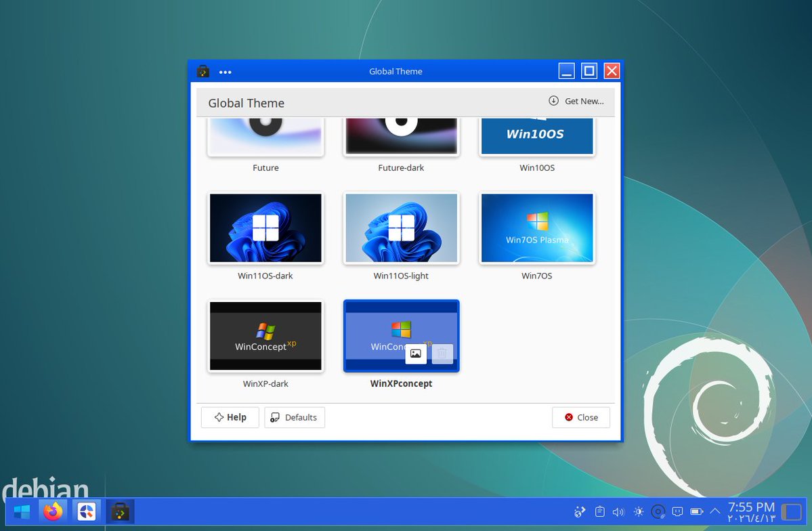
Task: Open the wired network tray icon
Action: (677, 512)
